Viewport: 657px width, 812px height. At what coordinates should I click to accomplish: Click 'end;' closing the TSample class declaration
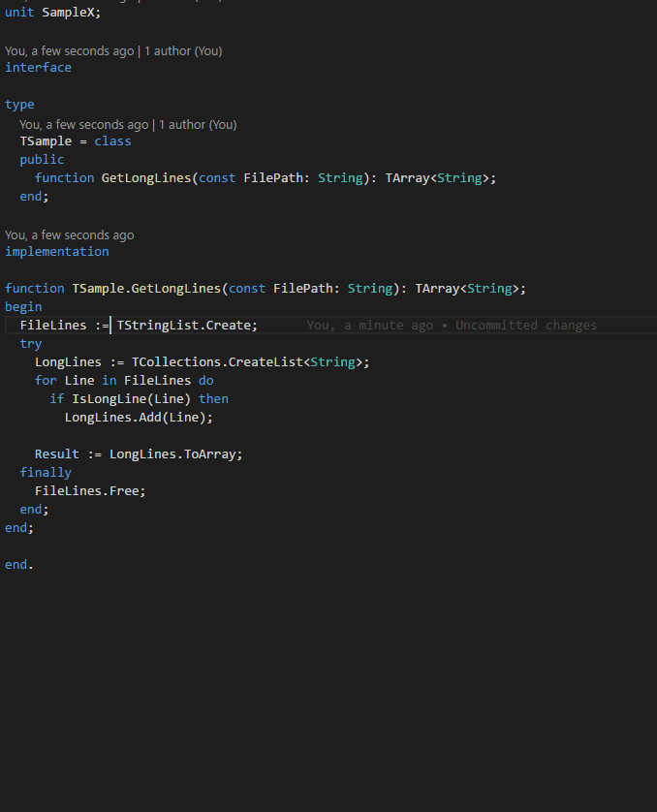pyautogui.click(x=34, y=197)
